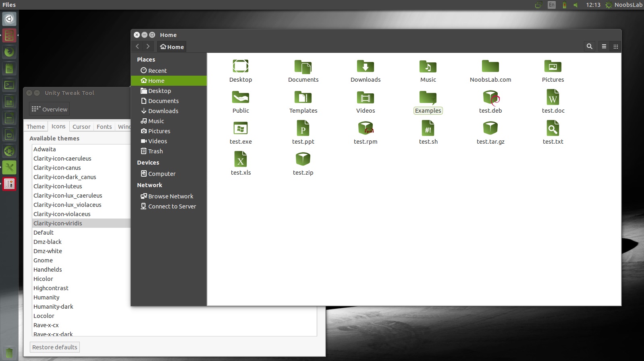Switch to Cursor tab in Tweak Tool
Screen dimensions: 644x361
point(81,126)
